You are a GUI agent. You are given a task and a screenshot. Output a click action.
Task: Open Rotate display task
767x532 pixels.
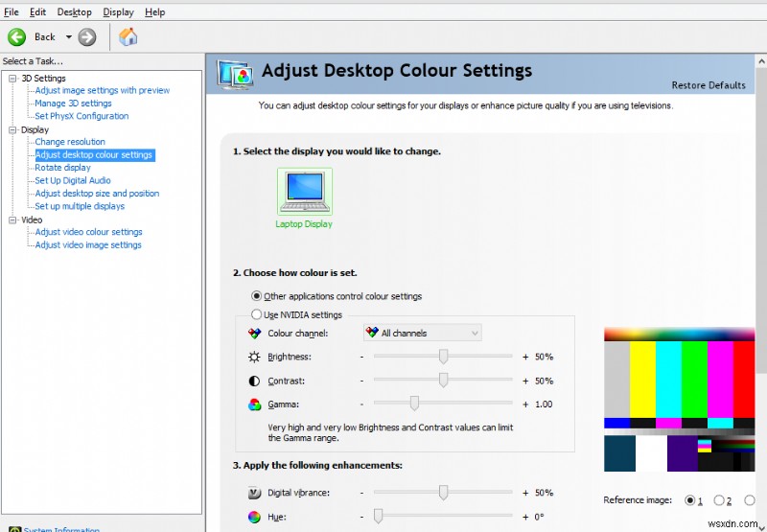tap(62, 168)
